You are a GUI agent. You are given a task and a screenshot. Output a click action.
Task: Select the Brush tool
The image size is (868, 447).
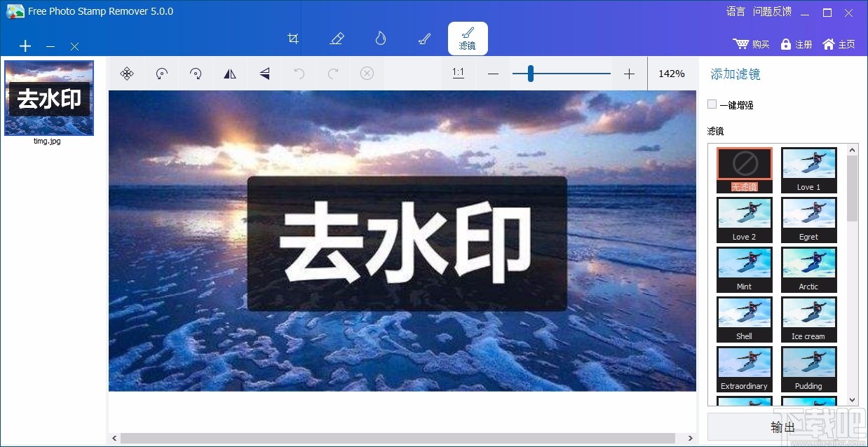tap(423, 39)
